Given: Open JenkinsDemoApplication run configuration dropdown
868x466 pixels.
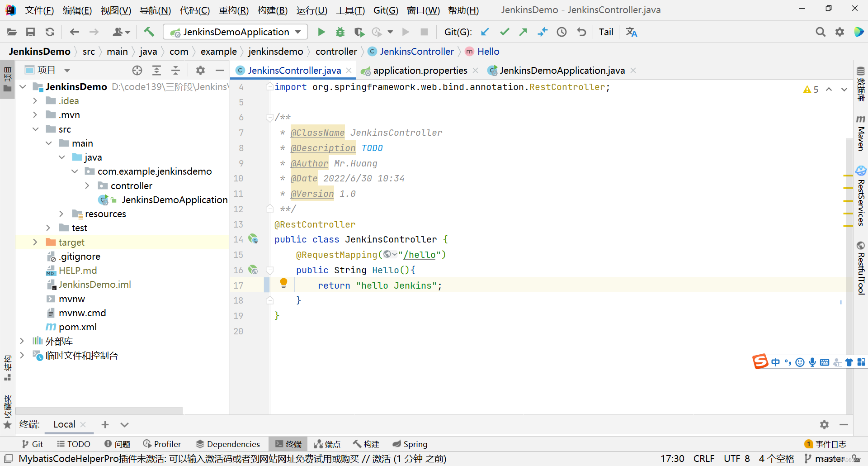Looking at the screenshot, I should tap(235, 32).
